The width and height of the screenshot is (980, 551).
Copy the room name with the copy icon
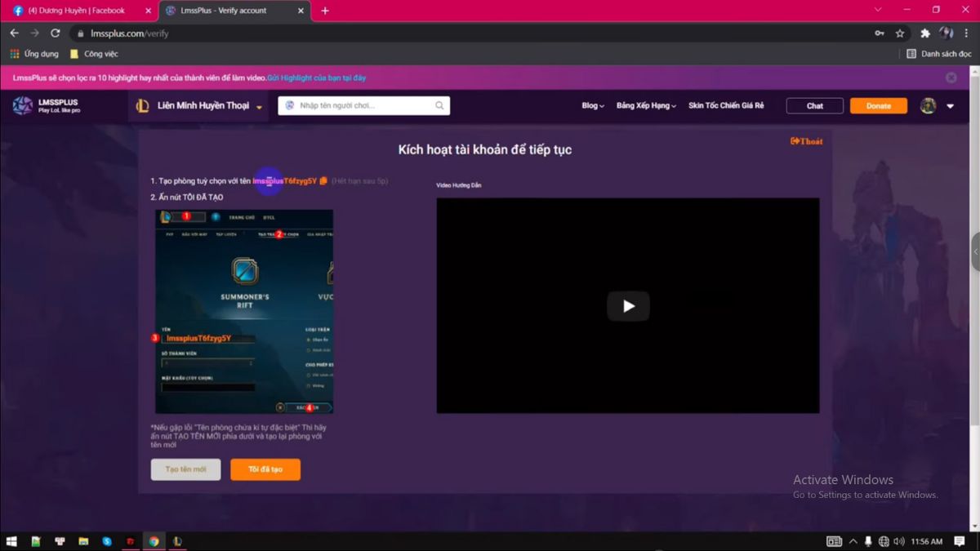coord(323,180)
